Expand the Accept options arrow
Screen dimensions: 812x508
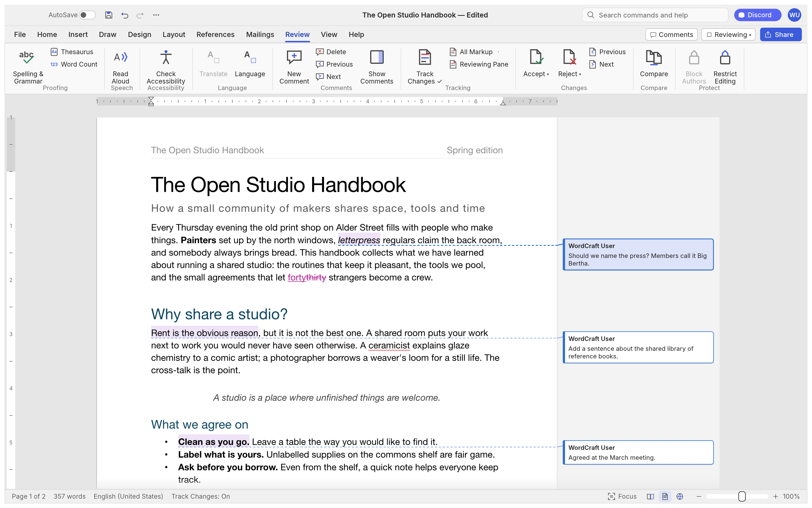click(548, 74)
